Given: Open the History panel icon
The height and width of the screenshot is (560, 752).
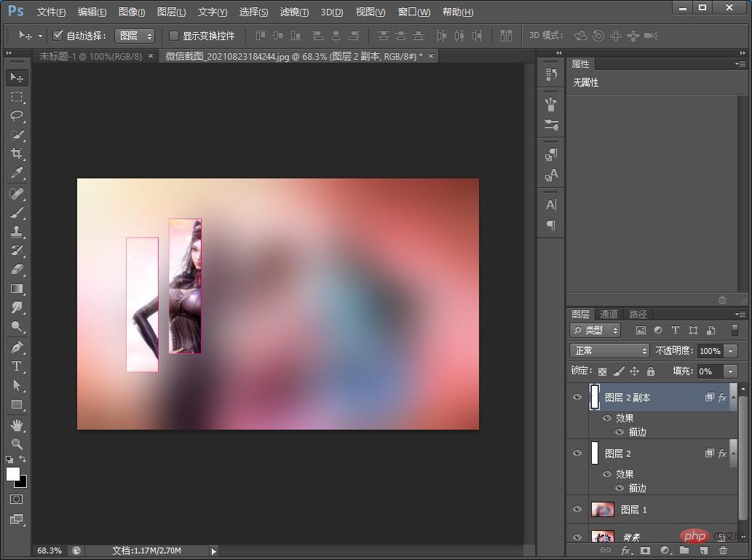Looking at the screenshot, I should pos(551,74).
